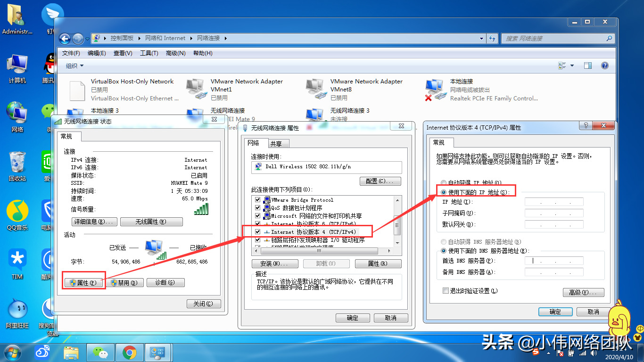
Task: Click the Windows Start button
Action: 12,352
